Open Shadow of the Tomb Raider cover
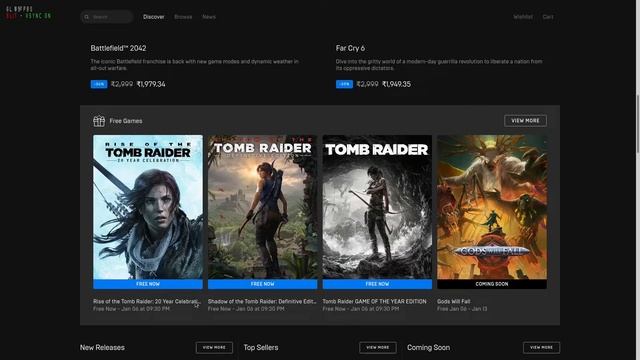Image resolution: width=640 pixels, height=360 pixels. (262, 207)
